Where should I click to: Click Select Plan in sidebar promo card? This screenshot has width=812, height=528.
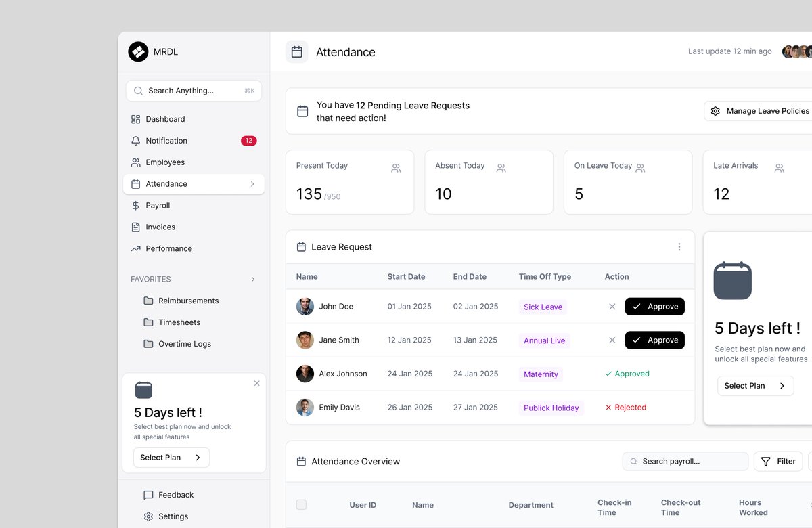[x=171, y=458]
